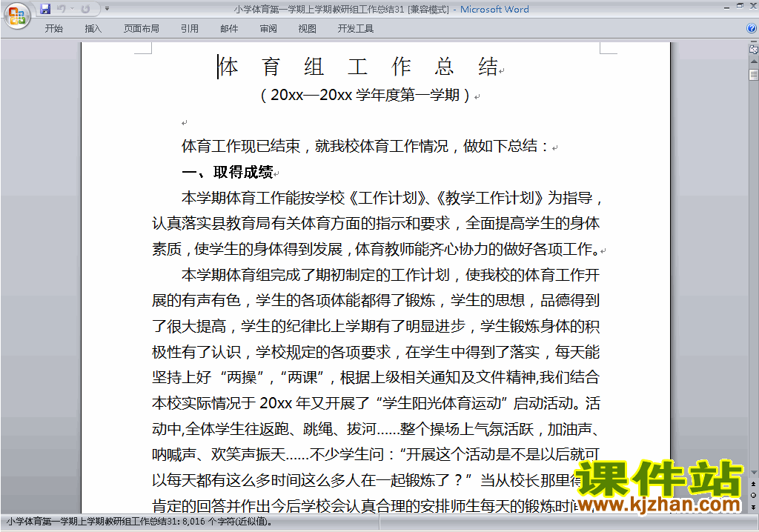Click the split handle above the ruler icon

[753, 42]
